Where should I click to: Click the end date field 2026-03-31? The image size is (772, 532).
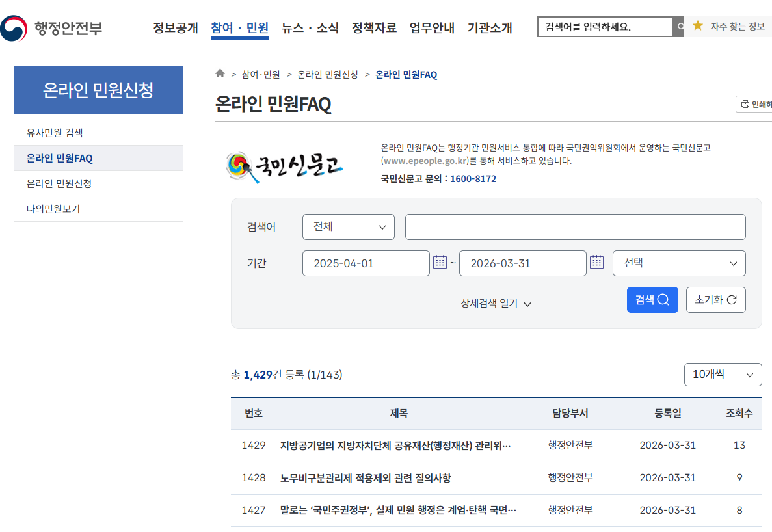522,263
